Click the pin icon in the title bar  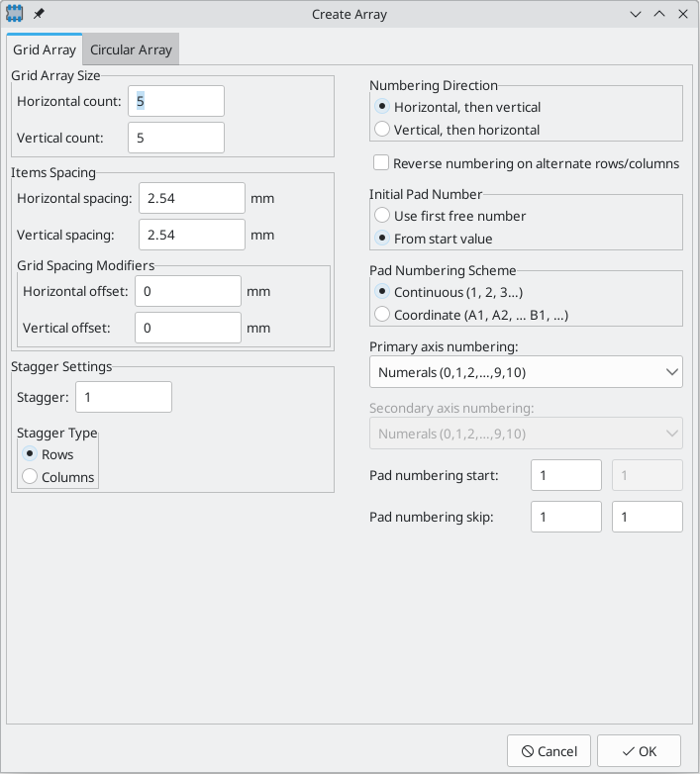tap(39, 14)
